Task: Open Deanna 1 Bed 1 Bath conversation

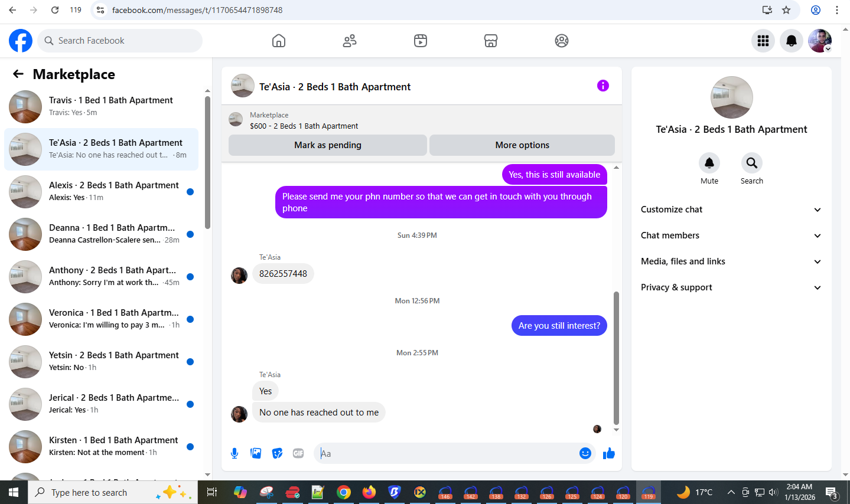Action: (x=102, y=234)
